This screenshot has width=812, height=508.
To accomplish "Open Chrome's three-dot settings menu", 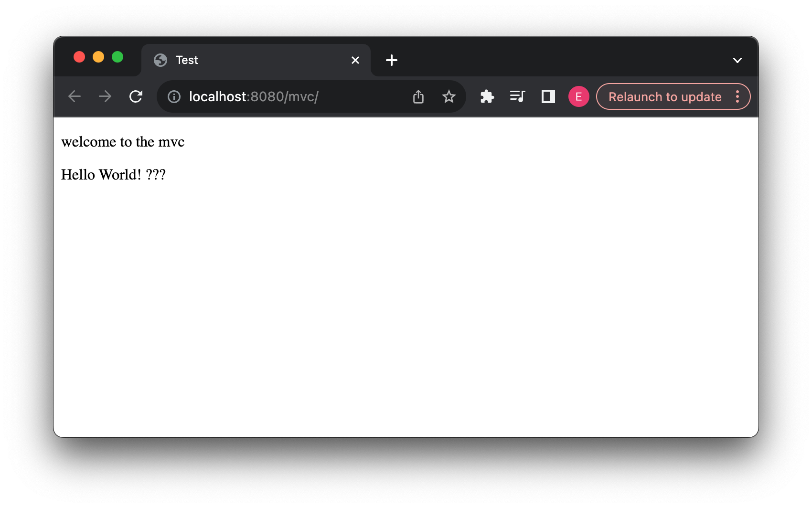I will pos(737,96).
